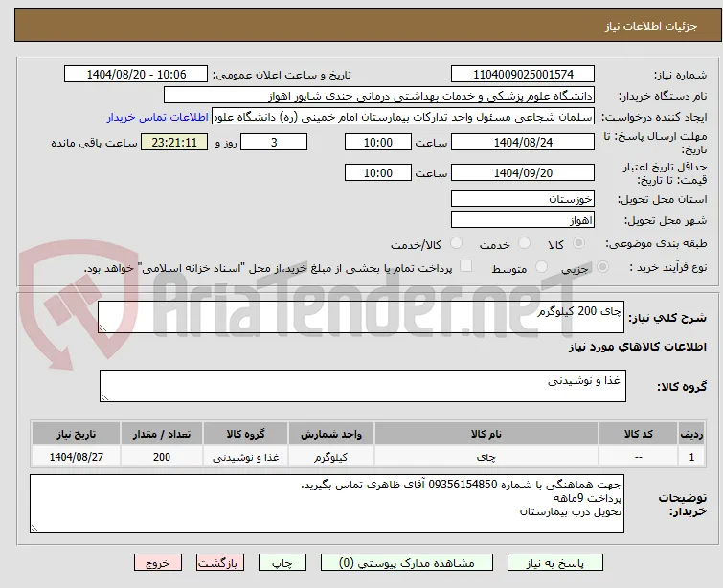Click the کد کالا column header

pos(638,434)
